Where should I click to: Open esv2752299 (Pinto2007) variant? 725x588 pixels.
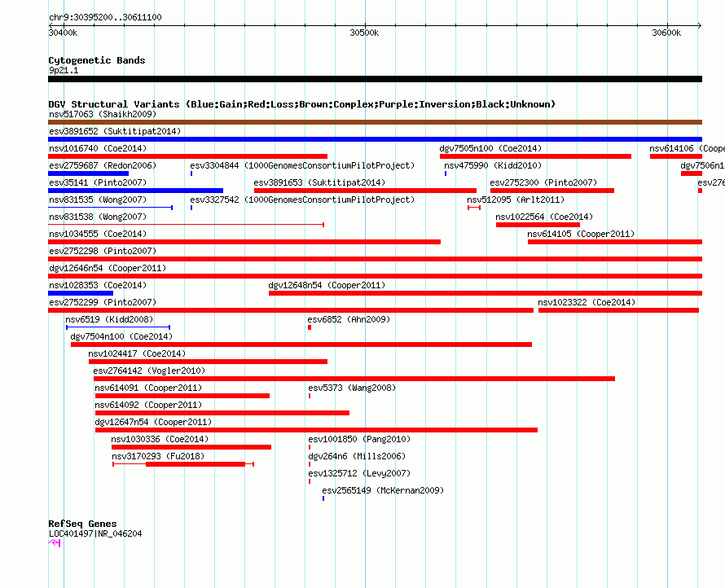pyautogui.click(x=103, y=302)
